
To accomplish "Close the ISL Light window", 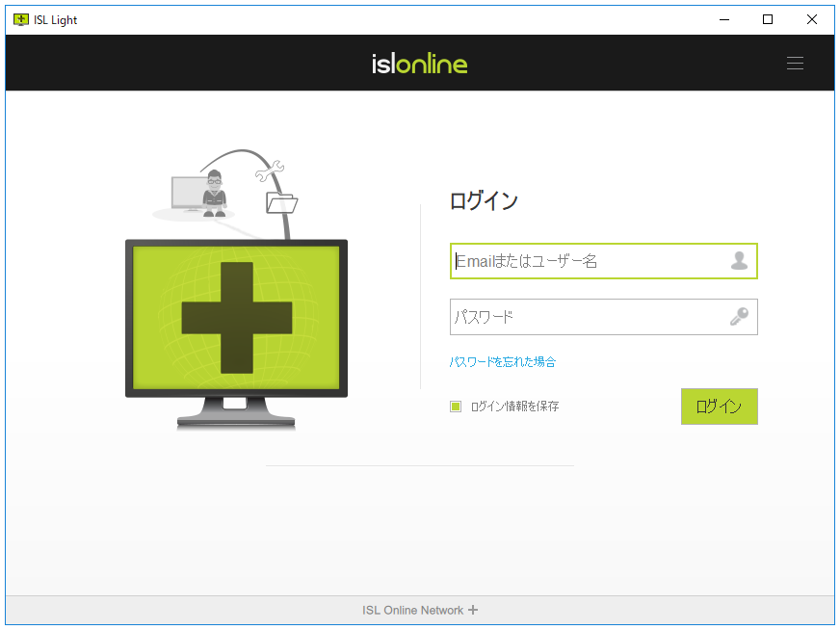I will (x=812, y=20).
